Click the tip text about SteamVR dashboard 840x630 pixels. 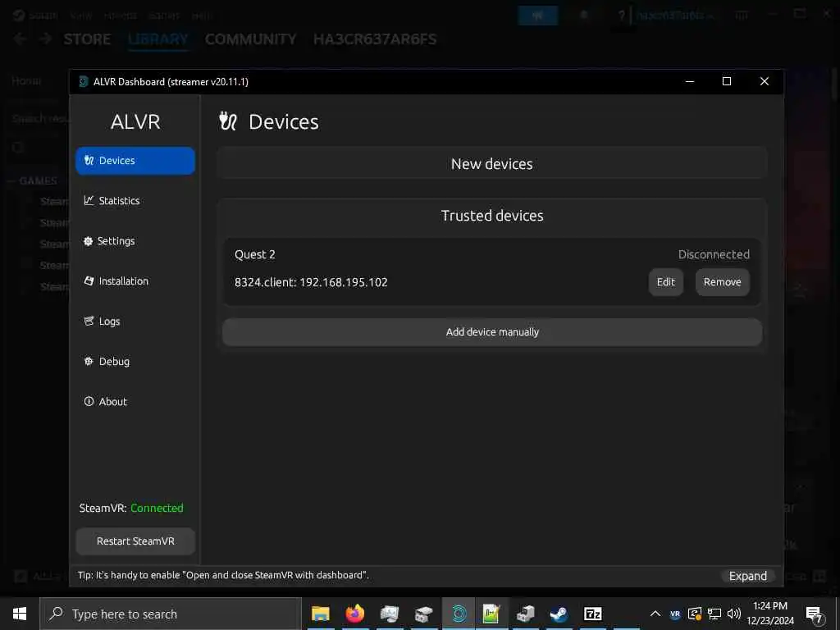223,575
